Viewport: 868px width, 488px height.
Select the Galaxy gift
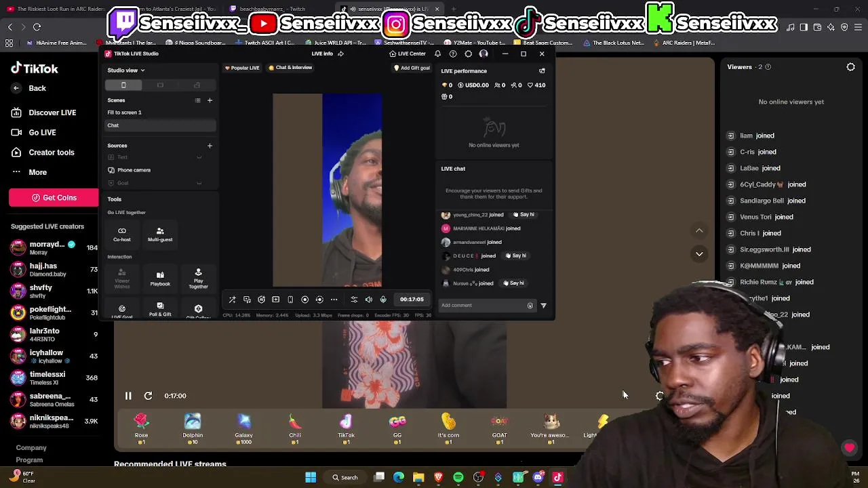pos(243,428)
